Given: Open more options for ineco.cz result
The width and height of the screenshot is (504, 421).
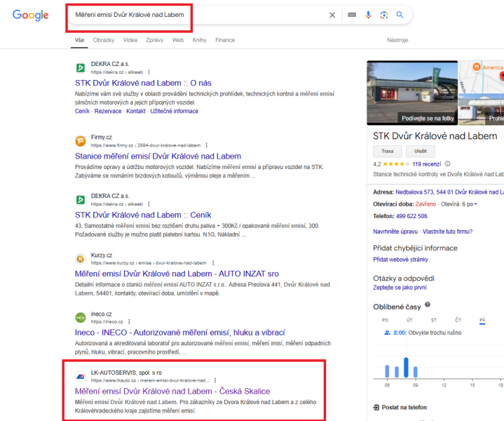Looking at the screenshot, I should [129, 321].
